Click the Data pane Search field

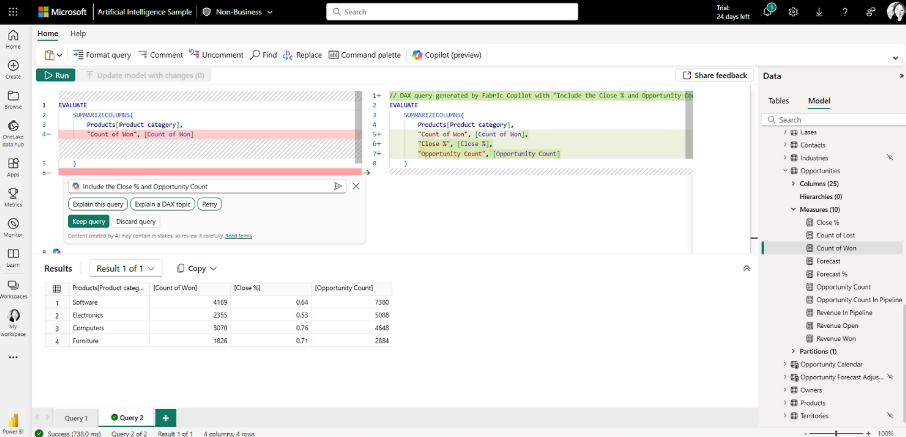834,120
